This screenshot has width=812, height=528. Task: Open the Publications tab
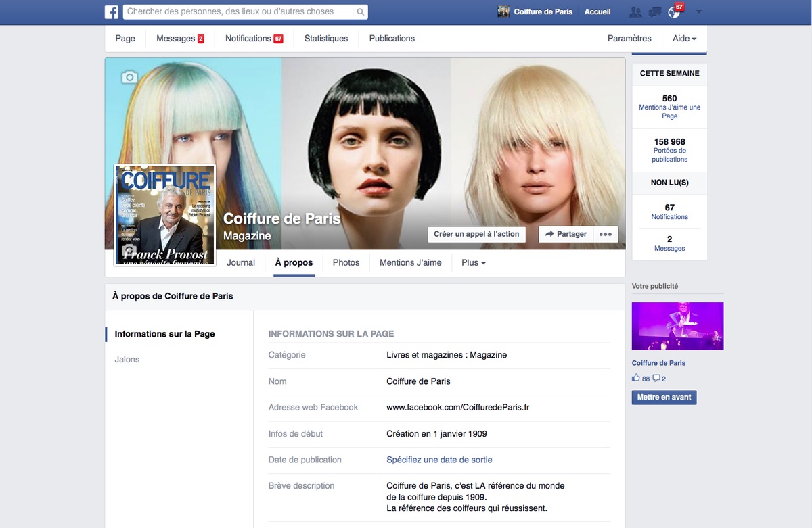[392, 39]
